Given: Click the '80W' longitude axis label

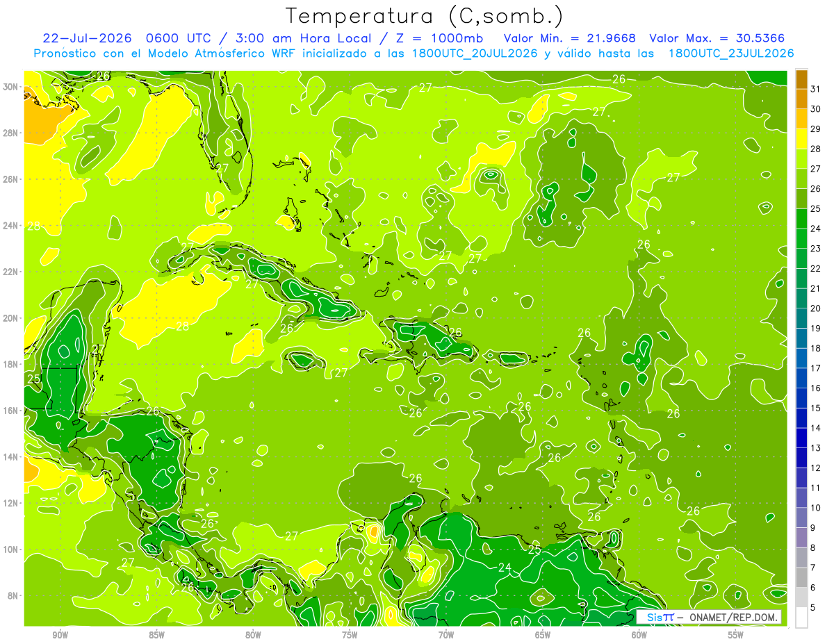Looking at the screenshot, I should tap(253, 635).
